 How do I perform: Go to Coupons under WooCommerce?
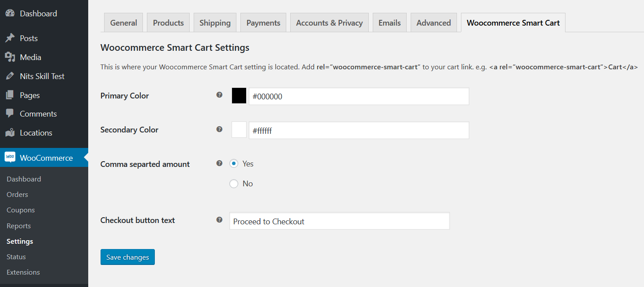coord(21,210)
